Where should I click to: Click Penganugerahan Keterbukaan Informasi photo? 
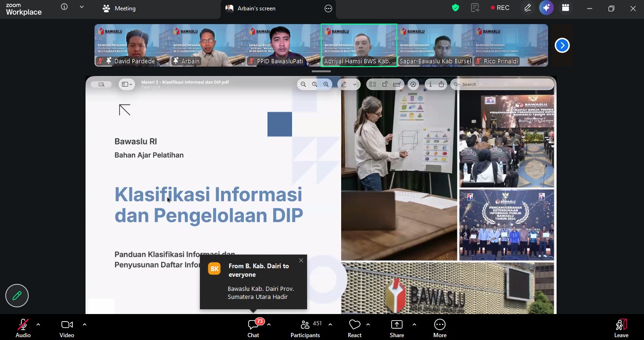coord(507,225)
